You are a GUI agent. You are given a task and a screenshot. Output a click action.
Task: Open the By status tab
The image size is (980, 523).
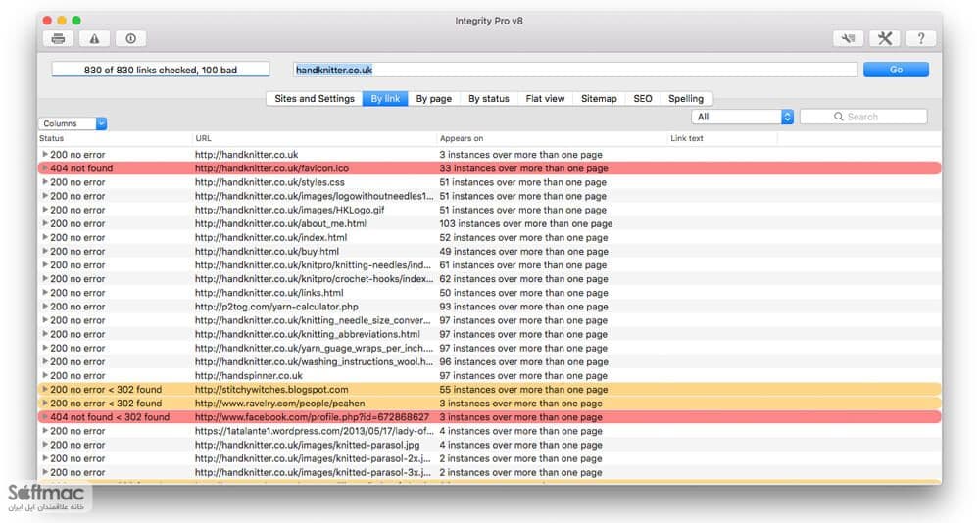(489, 99)
